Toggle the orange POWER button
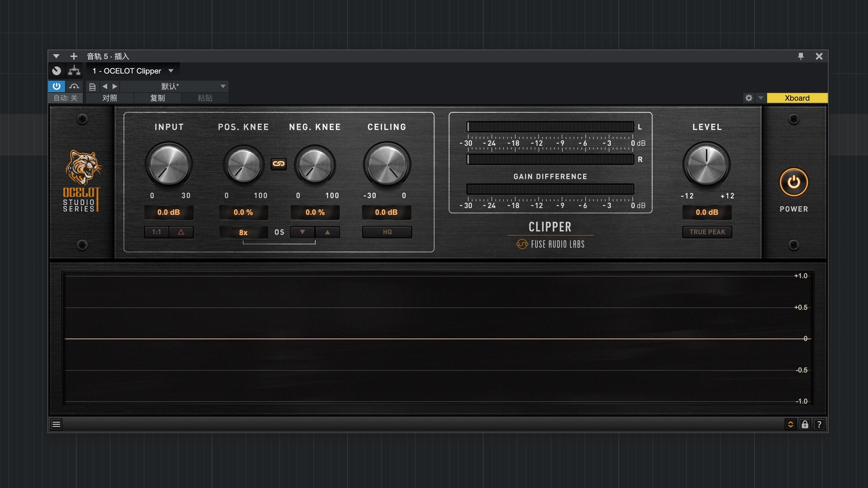 pos(794,183)
